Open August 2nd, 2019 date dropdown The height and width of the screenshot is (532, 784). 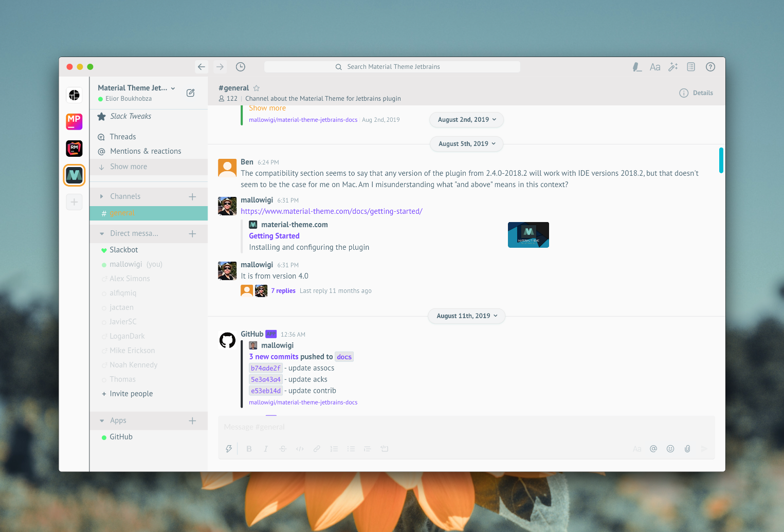coord(466,120)
